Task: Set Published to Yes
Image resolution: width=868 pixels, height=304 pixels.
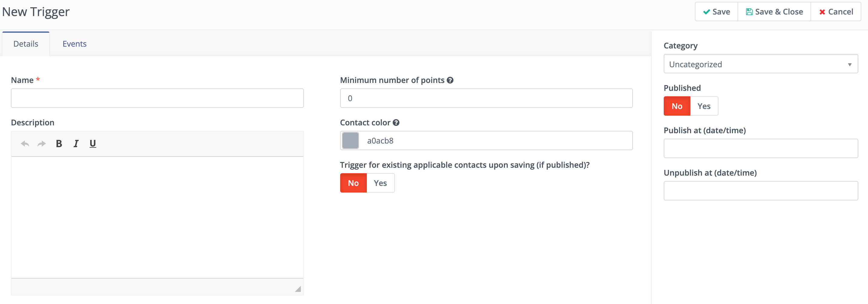Action: click(704, 106)
